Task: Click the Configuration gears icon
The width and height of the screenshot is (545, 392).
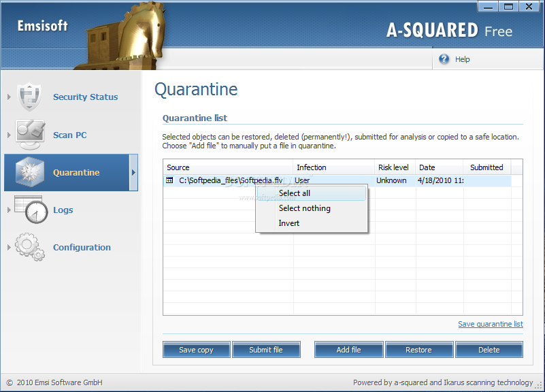Action: [x=30, y=247]
